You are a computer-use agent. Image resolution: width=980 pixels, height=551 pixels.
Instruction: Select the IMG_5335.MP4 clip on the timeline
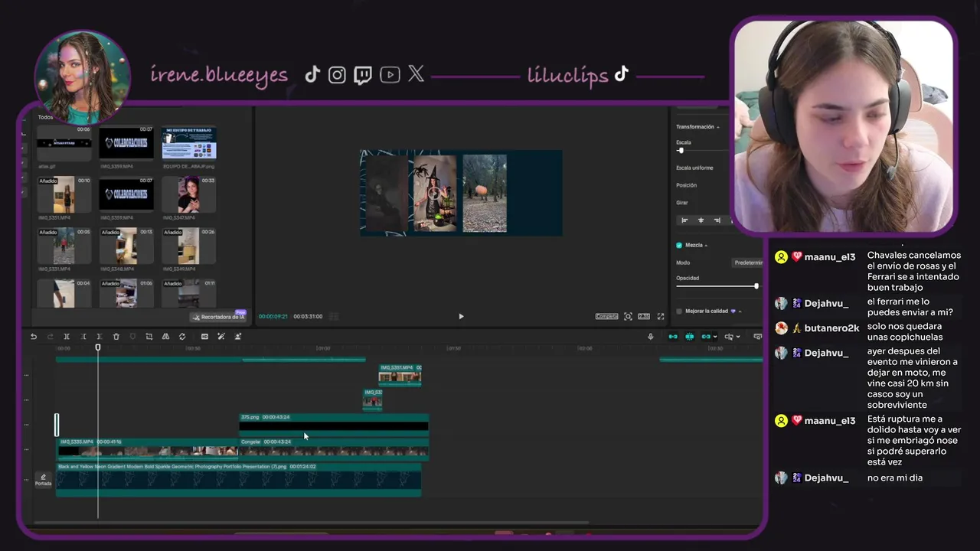click(x=148, y=448)
